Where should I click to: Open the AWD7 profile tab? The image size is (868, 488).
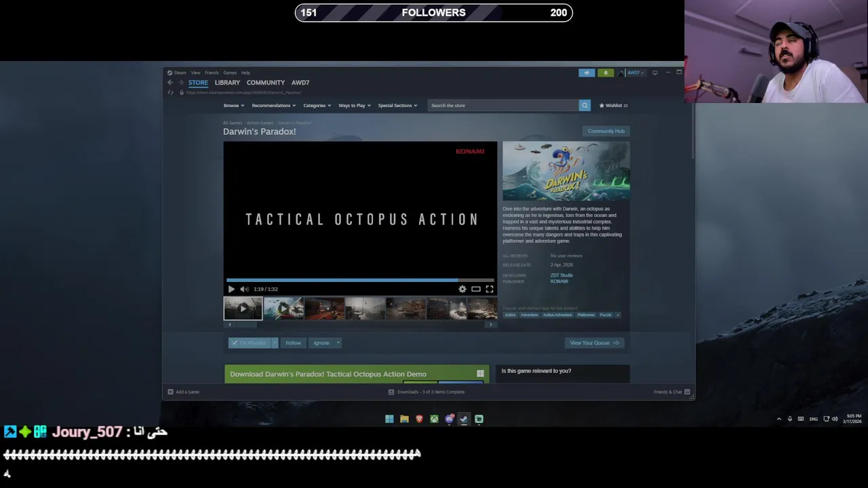(x=300, y=83)
